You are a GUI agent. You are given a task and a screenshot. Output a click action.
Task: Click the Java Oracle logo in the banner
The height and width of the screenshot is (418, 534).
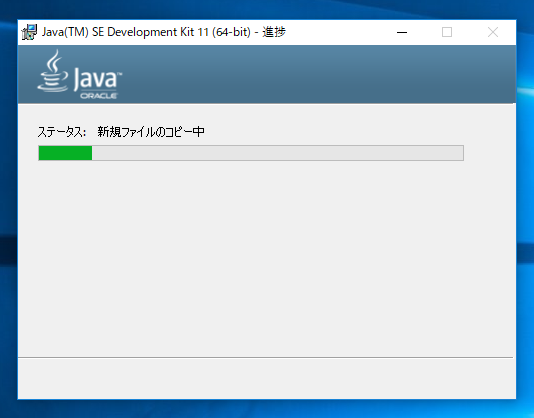click(79, 74)
